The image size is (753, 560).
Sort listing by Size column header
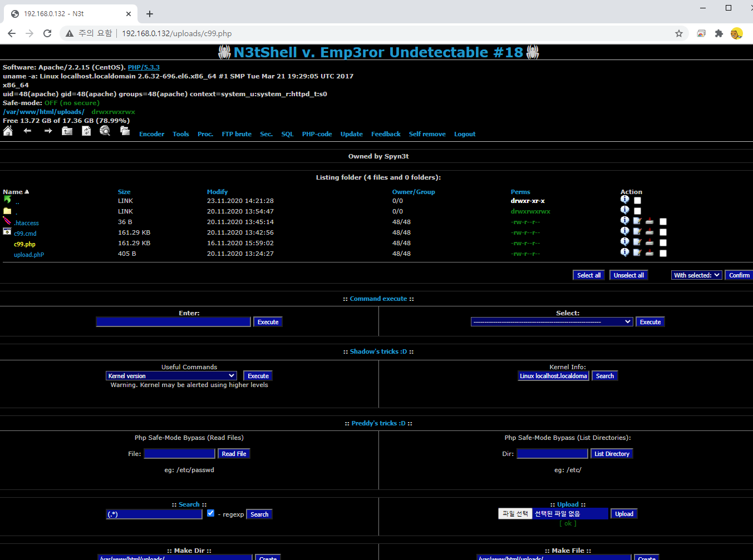click(124, 192)
